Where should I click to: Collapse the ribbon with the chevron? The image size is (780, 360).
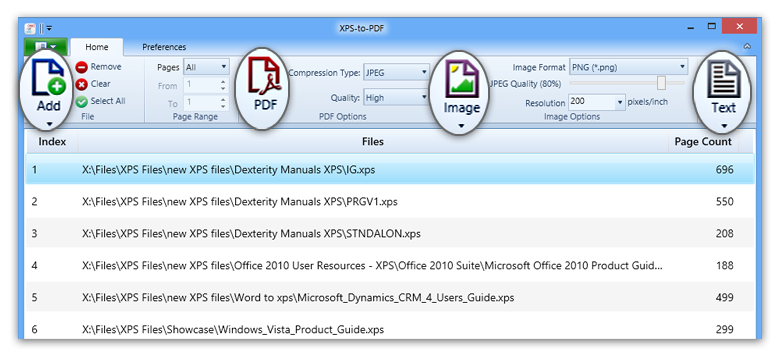[747, 47]
